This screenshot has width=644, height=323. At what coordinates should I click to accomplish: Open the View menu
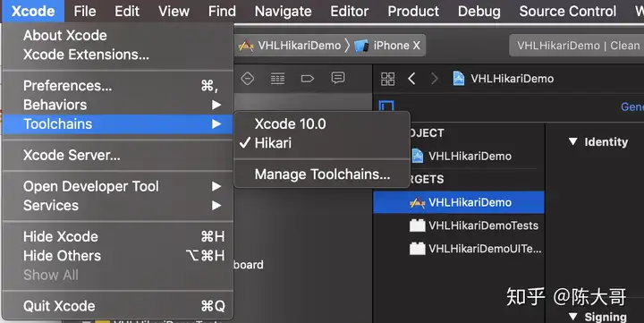pyautogui.click(x=174, y=11)
